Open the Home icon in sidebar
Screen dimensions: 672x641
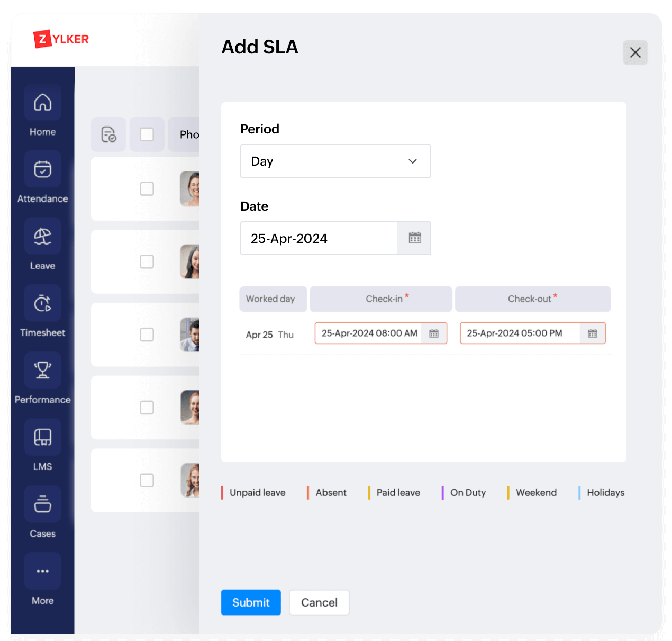42,103
